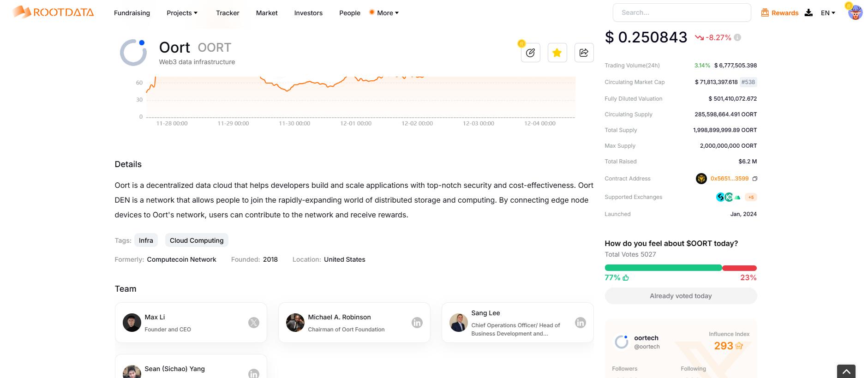The image size is (868, 378).
Task: Open Michael A. Robinson's team card
Action: pos(354,323)
